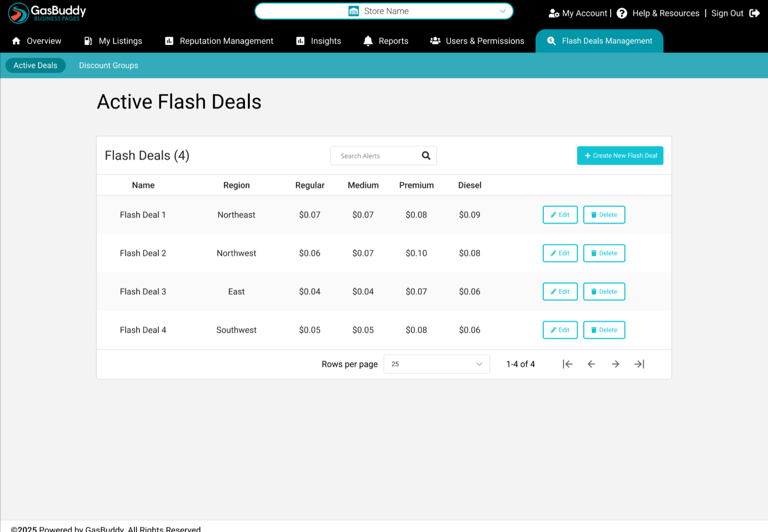
Task: Click the Medium column header
Action: point(363,185)
